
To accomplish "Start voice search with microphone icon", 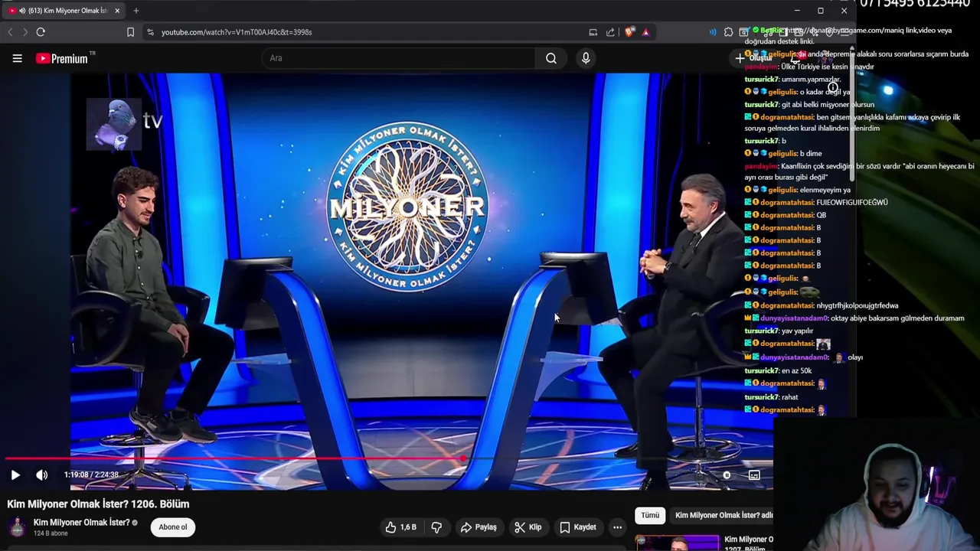I will click(x=586, y=58).
